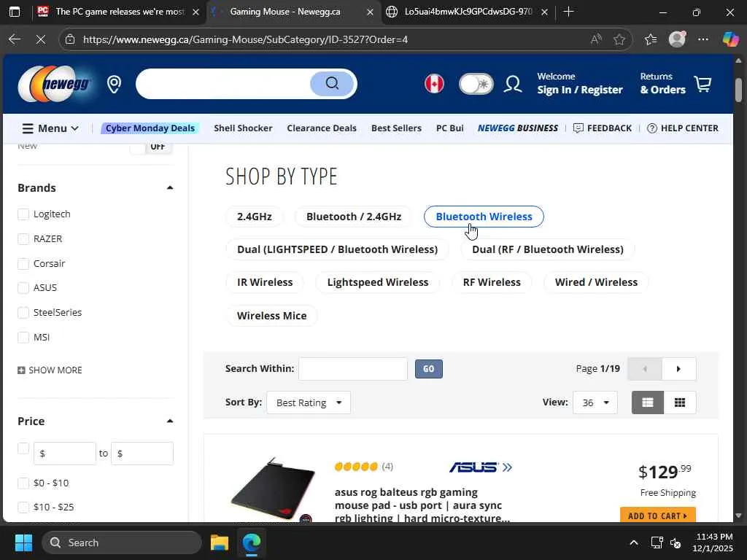Go to next results page arrow
This screenshot has height=560, width=747.
678,369
